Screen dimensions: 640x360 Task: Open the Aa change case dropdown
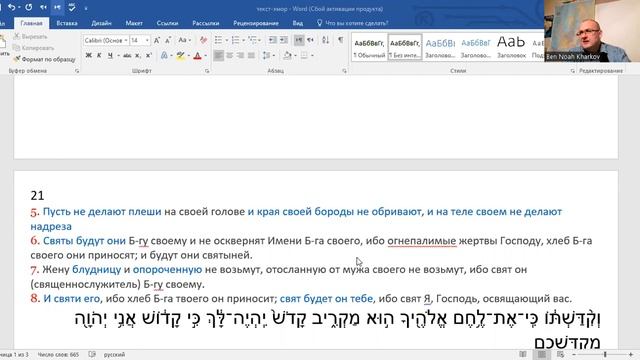point(184,40)
